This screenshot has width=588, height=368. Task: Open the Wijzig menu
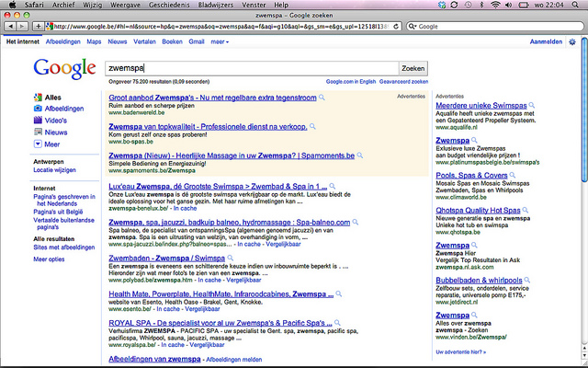(93, 5)
